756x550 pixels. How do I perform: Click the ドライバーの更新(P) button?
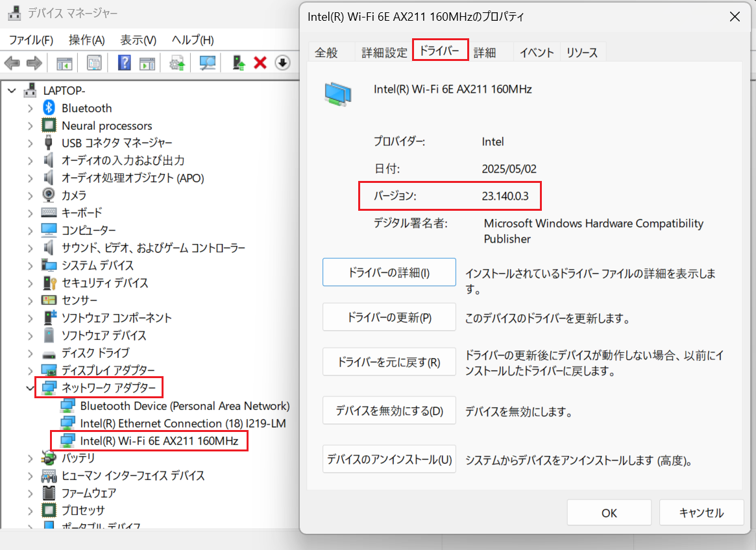point(389,317)
